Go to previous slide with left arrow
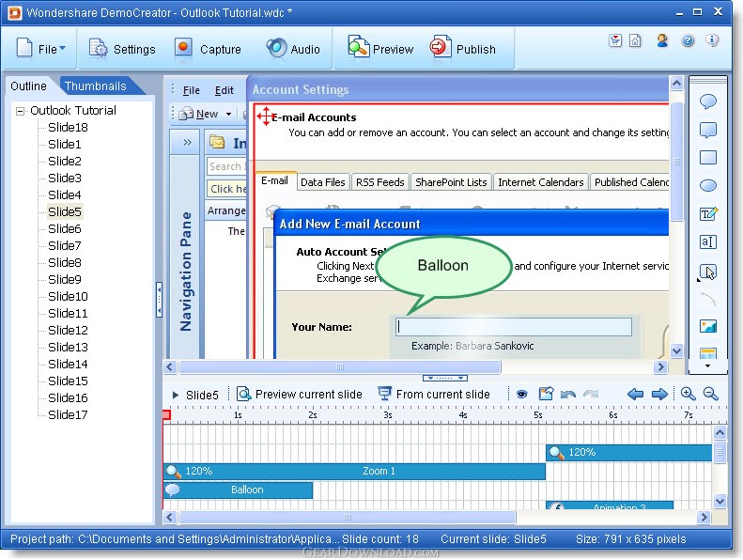The width and height of the screenshot is (743, 560). tap(635, 394)
